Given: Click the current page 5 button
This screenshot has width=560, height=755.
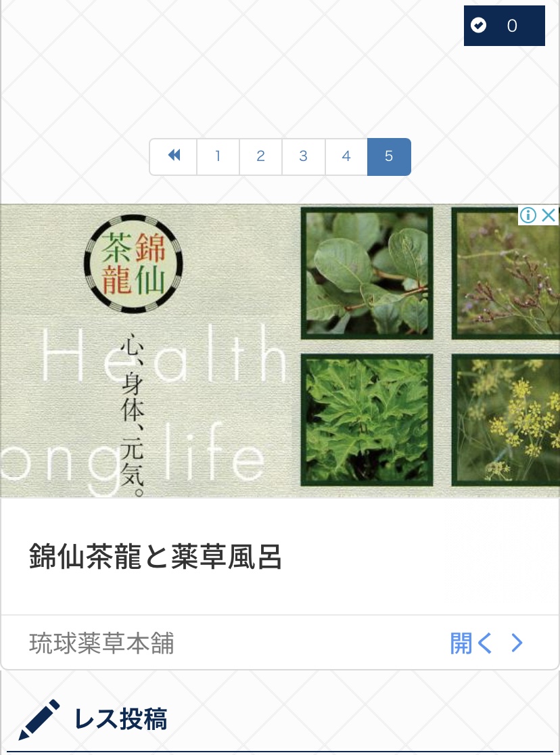Looking at the screenshot, I should point(389,156).
